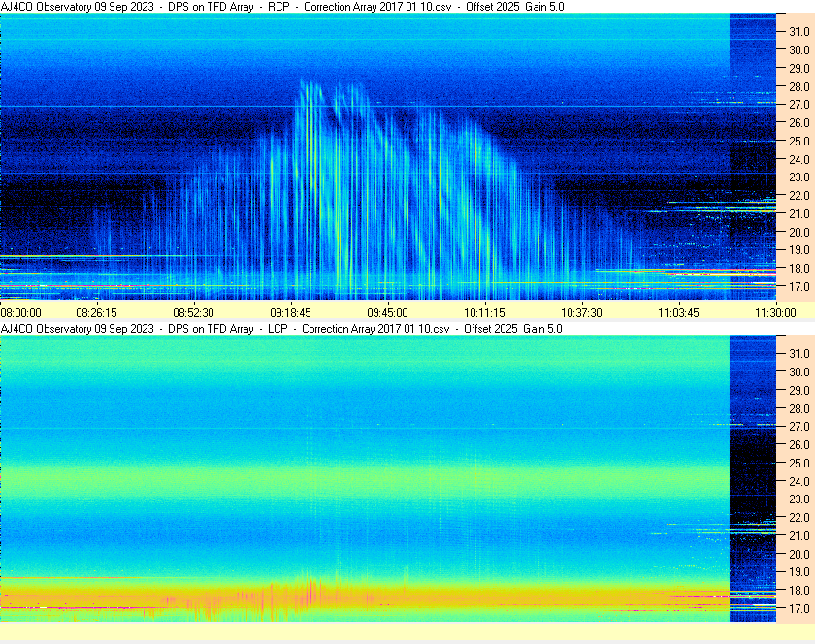Pick the 29.0 label on LCP frequency axis
This screenshot has width=815, height=644.
[799, 390]
